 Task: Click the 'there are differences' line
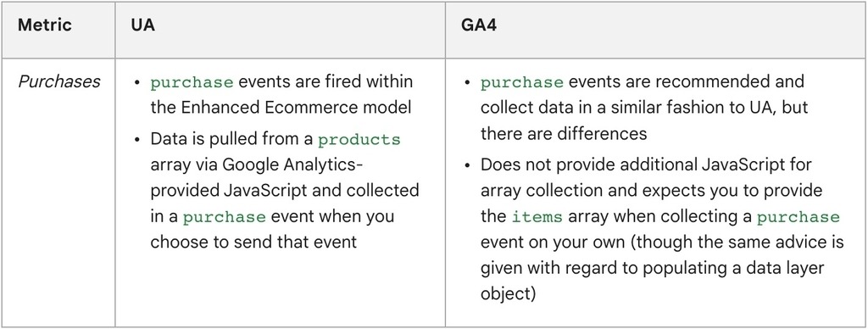564,133
